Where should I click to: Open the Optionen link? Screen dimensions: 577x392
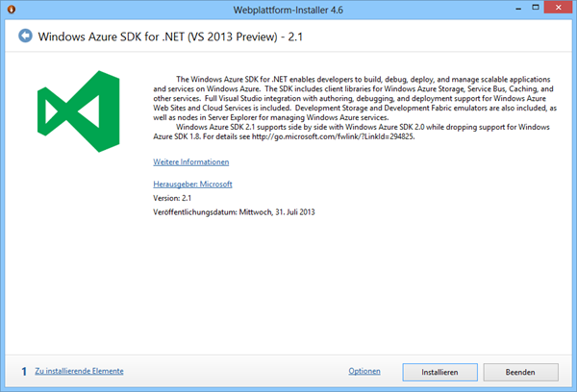[x=364, y=370]
